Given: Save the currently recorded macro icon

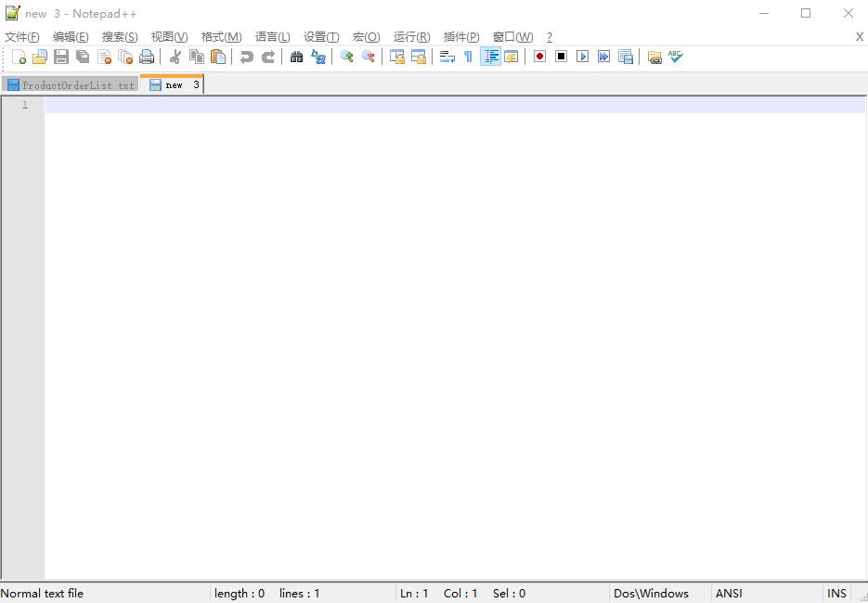Looking at the screenshot, I should [626, 57].
